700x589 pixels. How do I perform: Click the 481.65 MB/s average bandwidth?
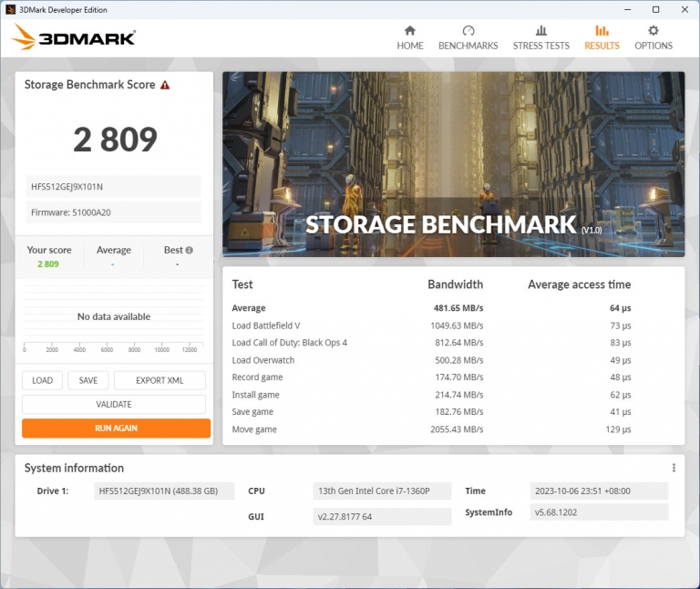tap(458, 308)
